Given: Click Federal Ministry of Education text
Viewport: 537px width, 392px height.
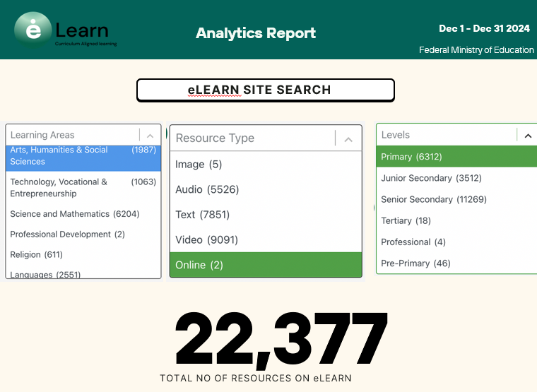Looking at the screenshot, I should [476, 50].
